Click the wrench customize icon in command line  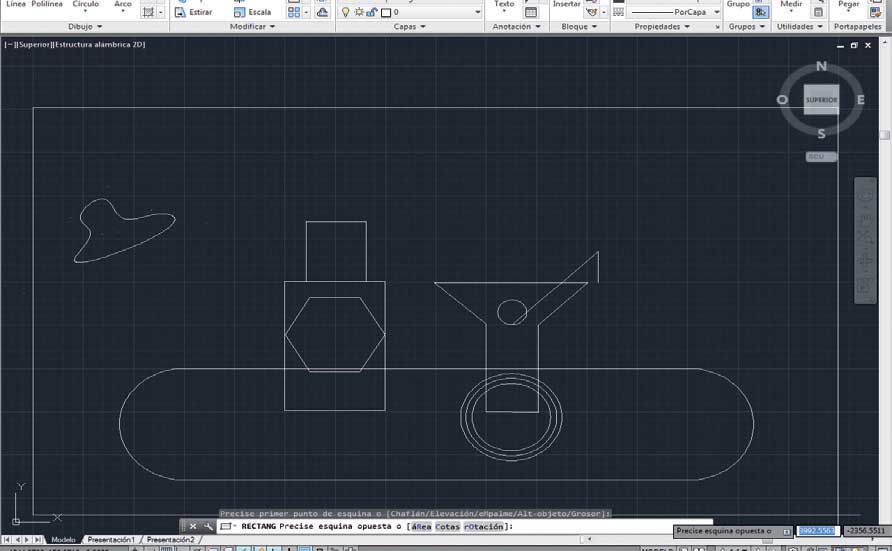pos(208,527)
